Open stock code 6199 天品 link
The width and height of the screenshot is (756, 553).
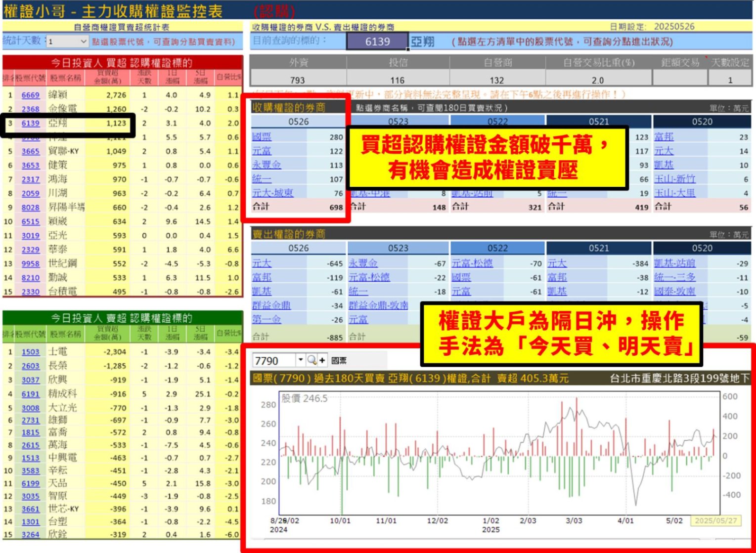point(30,483)
